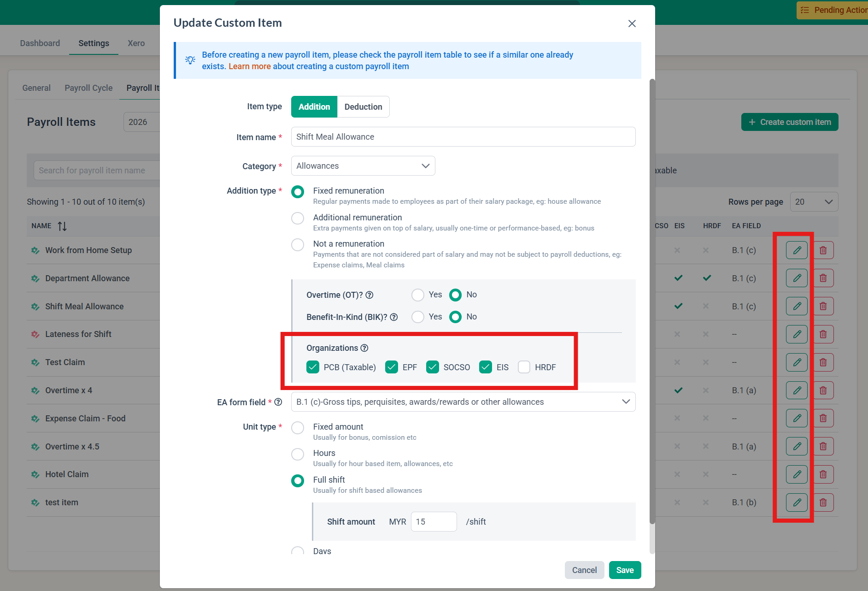Click the Item name text field
Image resolution: width=868 pixels, height=591 pixels.
pos(463,137)
